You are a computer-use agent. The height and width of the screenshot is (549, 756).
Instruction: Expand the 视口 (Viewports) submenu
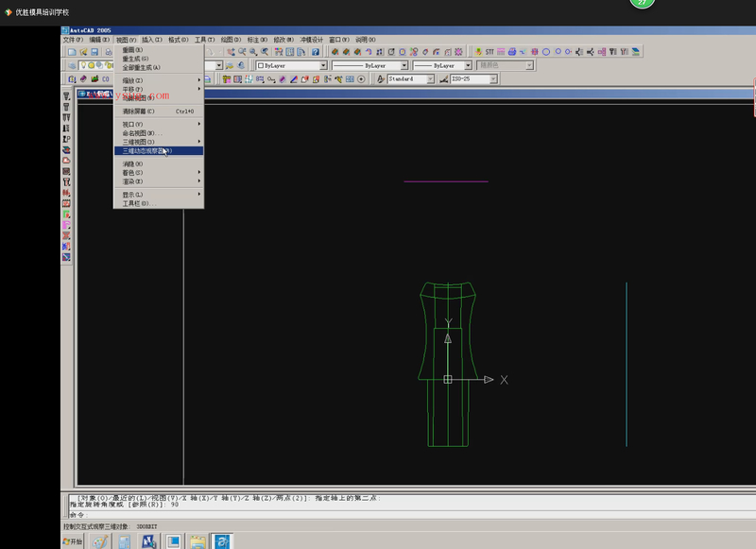coord(159,125)
